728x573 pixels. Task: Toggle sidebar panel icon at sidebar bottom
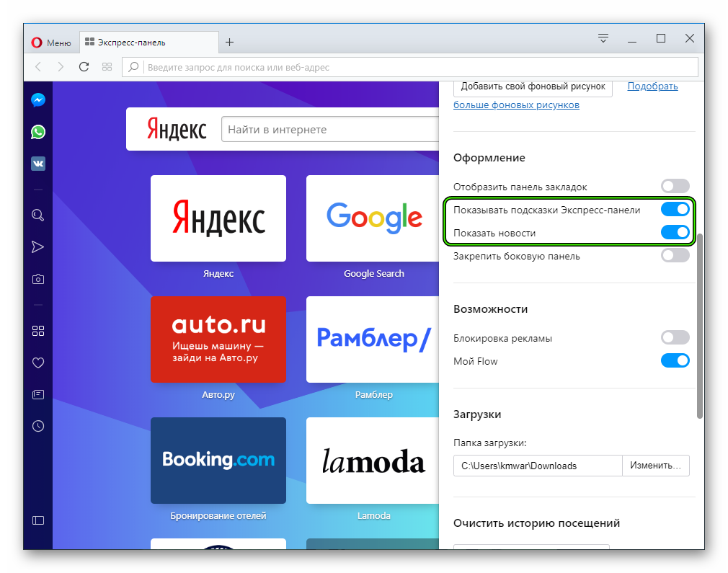tap(38, 520)
